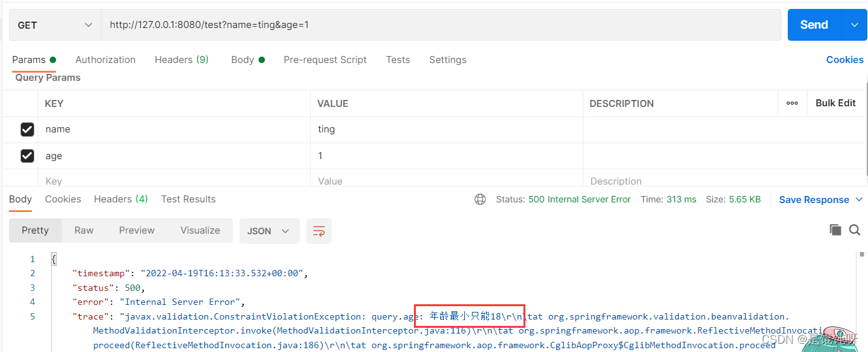This screenshot has height=352, width=868.
Task: Click the '500 Internal Server Error' status text
Action: (x=580, y=199)
